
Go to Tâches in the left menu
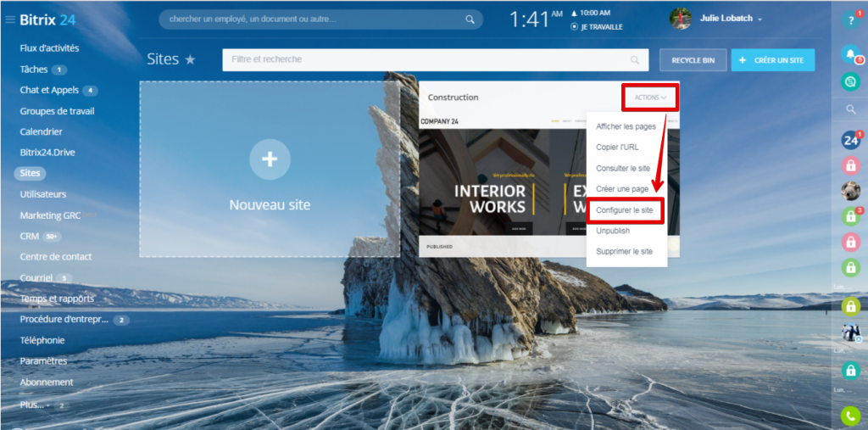tap(34, 70)
